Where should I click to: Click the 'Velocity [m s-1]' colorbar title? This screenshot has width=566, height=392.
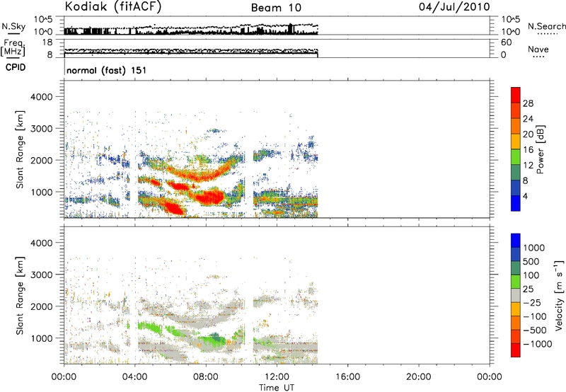click(559, 295)
